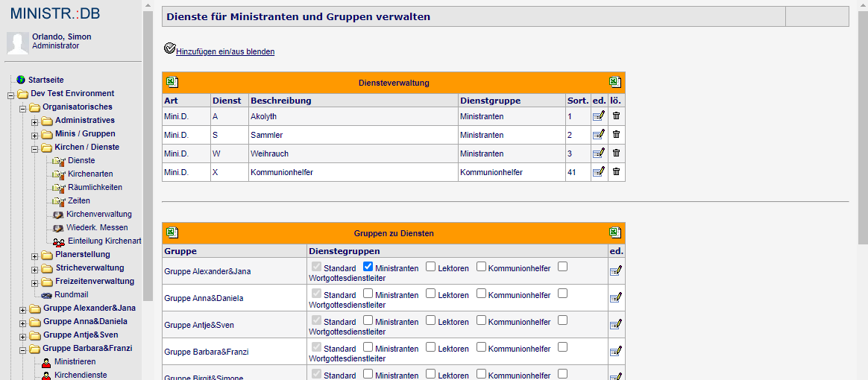This screenshot has width=868, height=380.
Task: Edit Gruppe Antje&Sven service groups
Action: click(x=615, y=324)
